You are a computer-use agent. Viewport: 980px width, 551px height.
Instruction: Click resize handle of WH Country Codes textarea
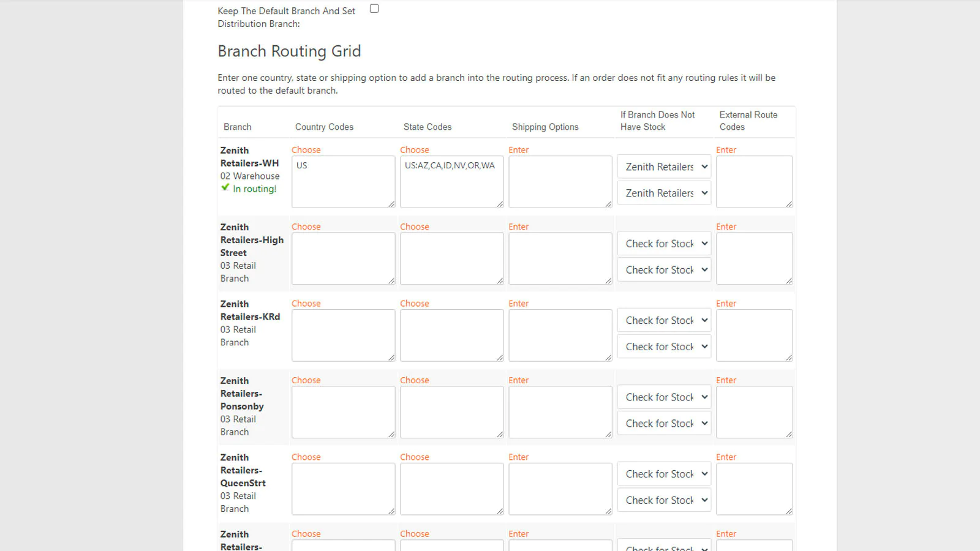click(x=391, y=204)
